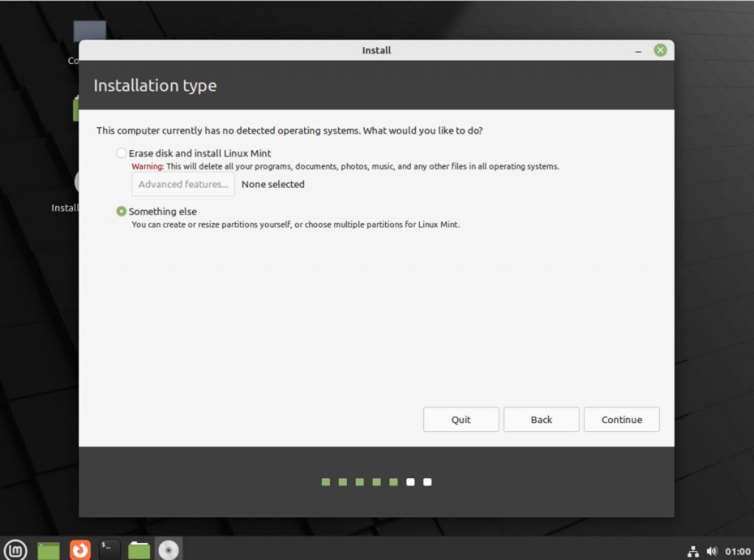Click the Install window title bar

point(376,50)
